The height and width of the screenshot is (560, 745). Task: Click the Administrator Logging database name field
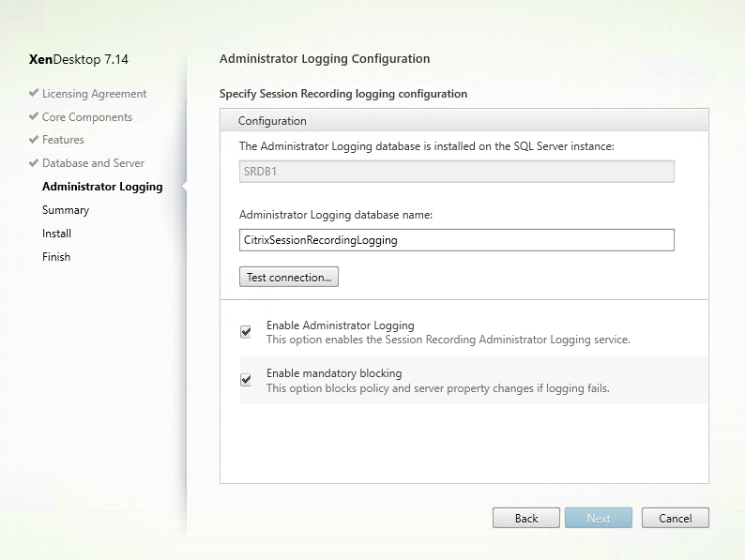(456, 240)
